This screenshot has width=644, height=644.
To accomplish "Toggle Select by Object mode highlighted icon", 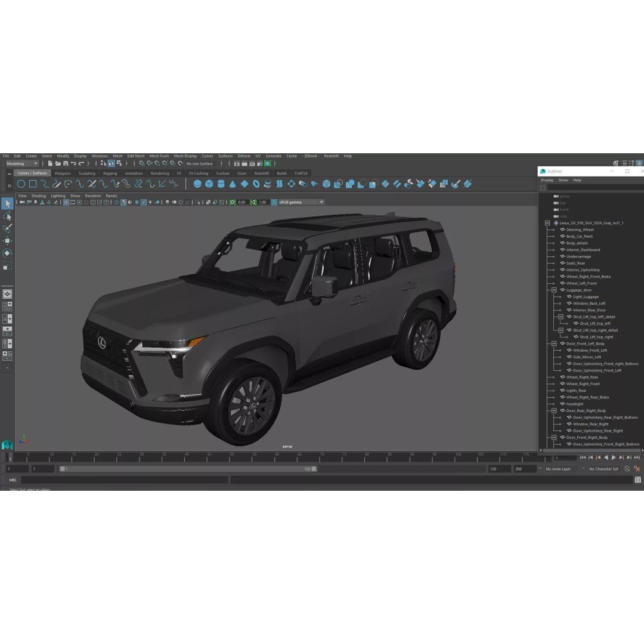I will click(112, 163).
